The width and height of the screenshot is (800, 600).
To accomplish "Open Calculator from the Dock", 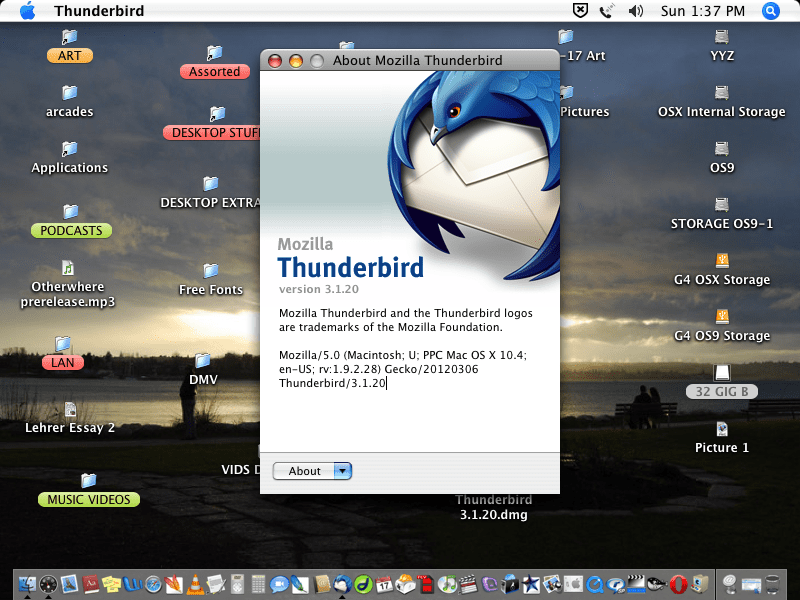I will [x=258, y=585].
